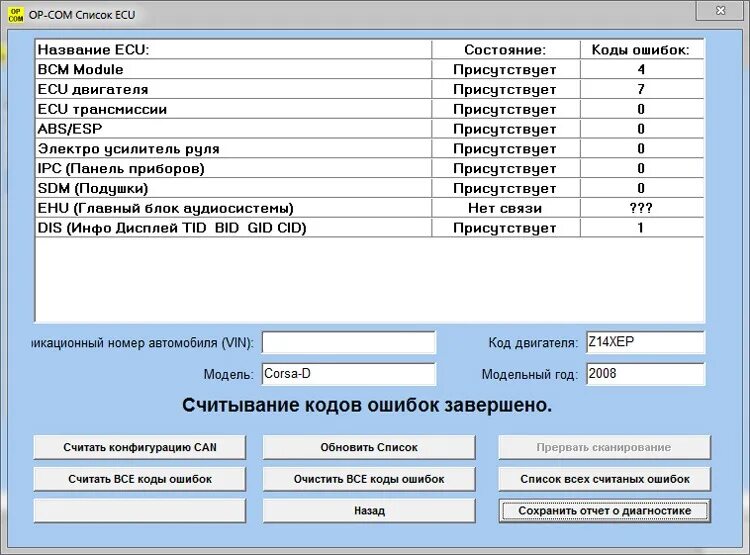The height and width of the screenshot is (555, 750).
Task: Close the OP-COM ECU list window
Action: (x=720, y=11)
